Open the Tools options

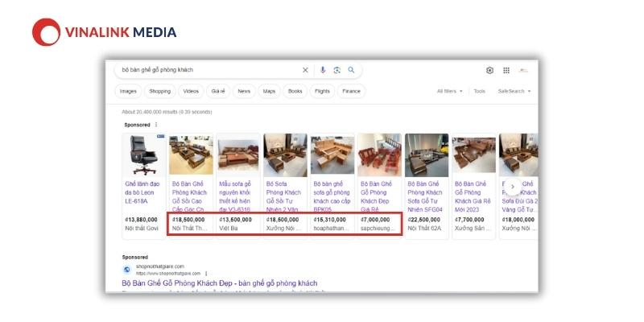pos(479,91)
